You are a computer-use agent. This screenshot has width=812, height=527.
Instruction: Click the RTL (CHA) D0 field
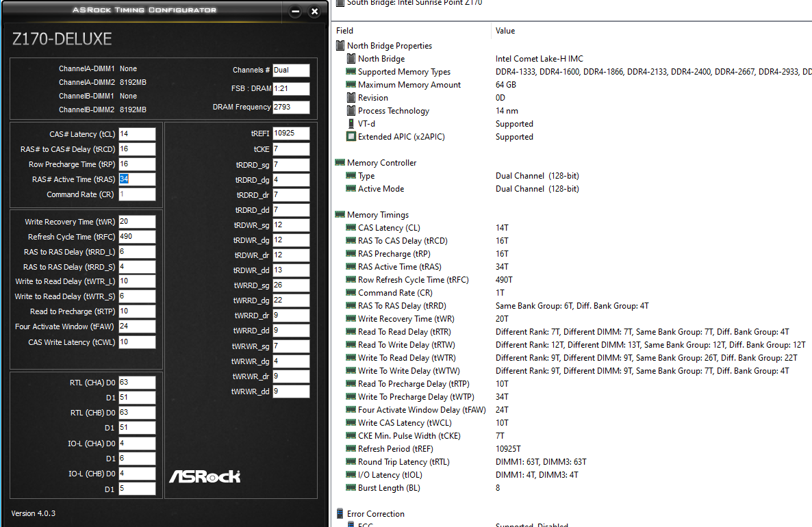pyautogui.click(x=137, y=382)
